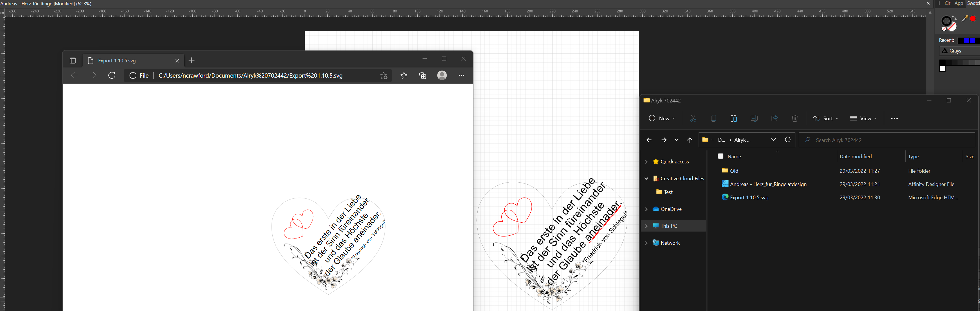Click Alryk breadcrumb in Explorer address bar
The width and height of the screenshot is (980, 311).
[742, 140]
